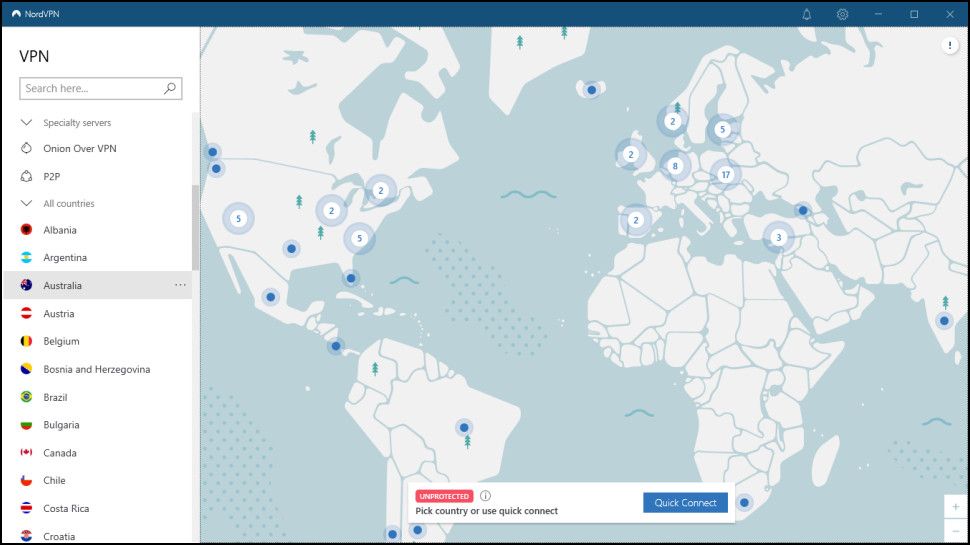This screenshot has height=545, width=970.
Task: Click the Search here input field
Action: [x=101, y=88]
